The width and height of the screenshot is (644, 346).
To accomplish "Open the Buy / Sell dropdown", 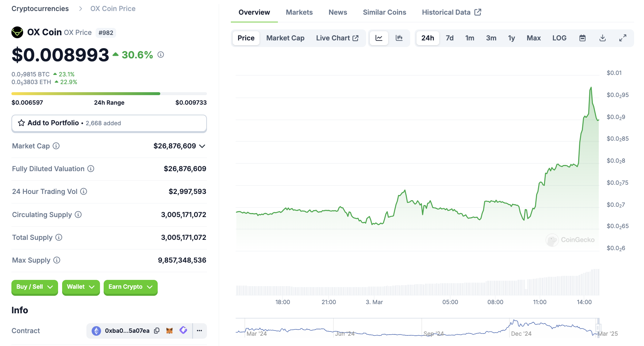I will [35, 287].
